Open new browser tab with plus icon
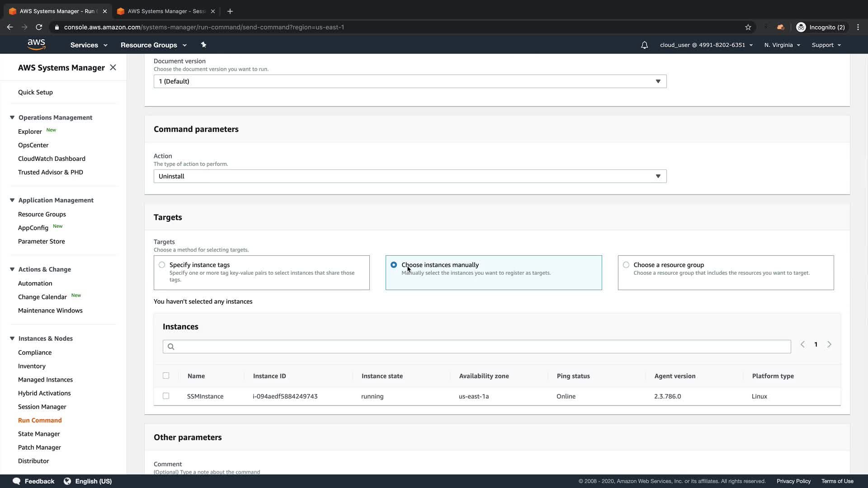The width and height of the screenshot is (868, 488). pyautogui.click(x=230, y=11)
